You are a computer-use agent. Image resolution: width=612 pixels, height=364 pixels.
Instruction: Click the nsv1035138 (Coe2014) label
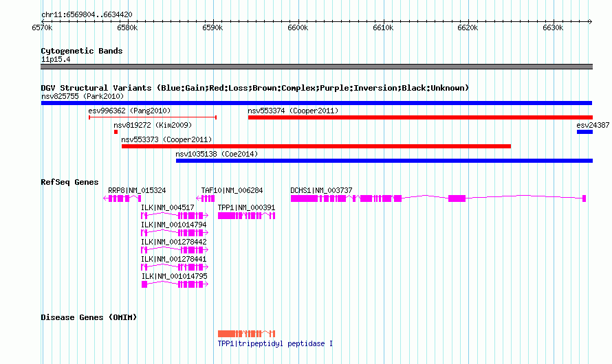point(217,154)
